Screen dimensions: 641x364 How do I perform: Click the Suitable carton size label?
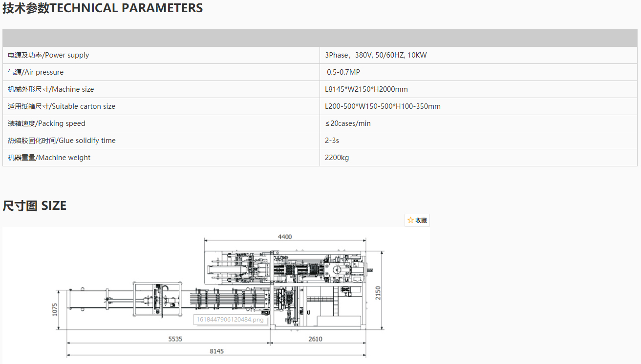click(62, 106)
